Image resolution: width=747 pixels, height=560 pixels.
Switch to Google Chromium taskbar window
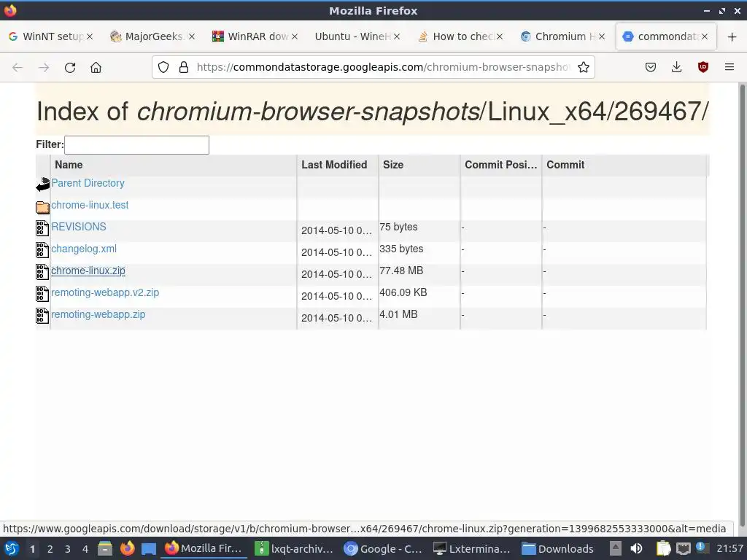tap(384, 548)
